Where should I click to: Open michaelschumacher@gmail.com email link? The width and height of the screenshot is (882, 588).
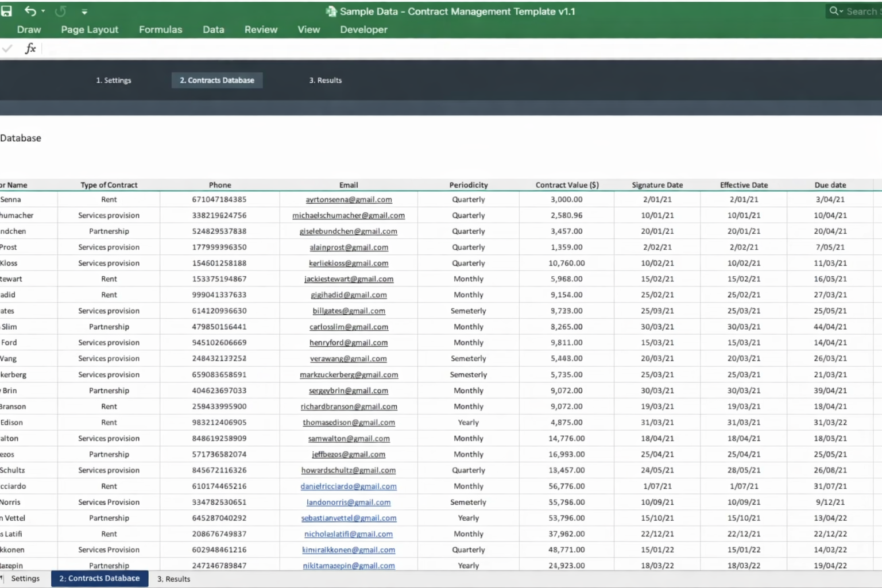click(349, 215)
